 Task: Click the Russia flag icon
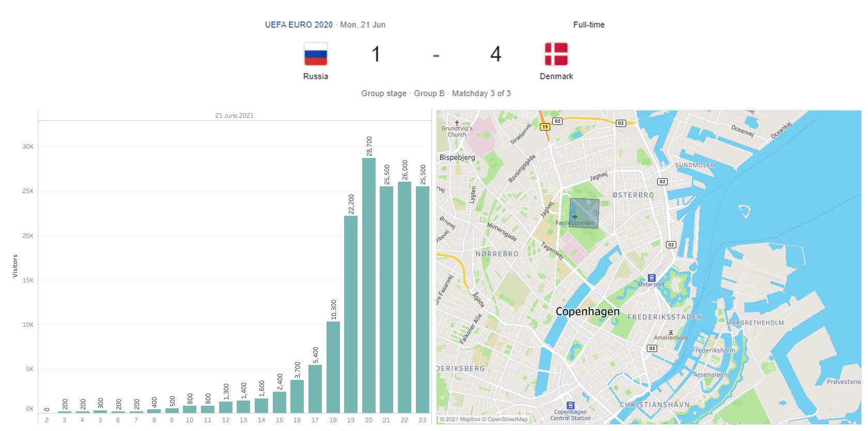315,54
